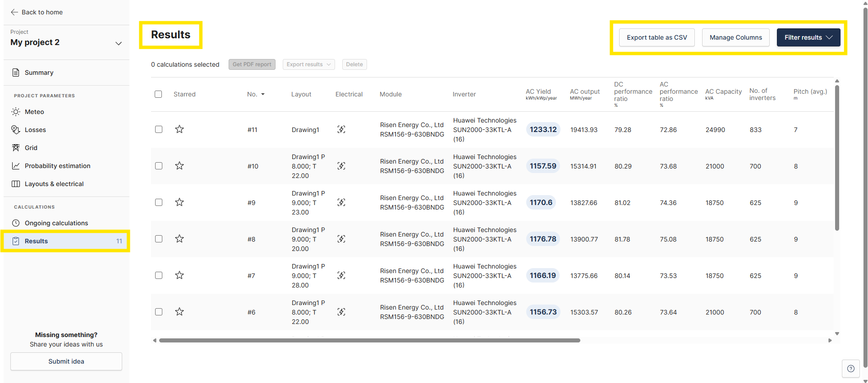Viewport: 868px width, 383px height.
Task: Star calculation #7
Action: click(x=179, y=275)
